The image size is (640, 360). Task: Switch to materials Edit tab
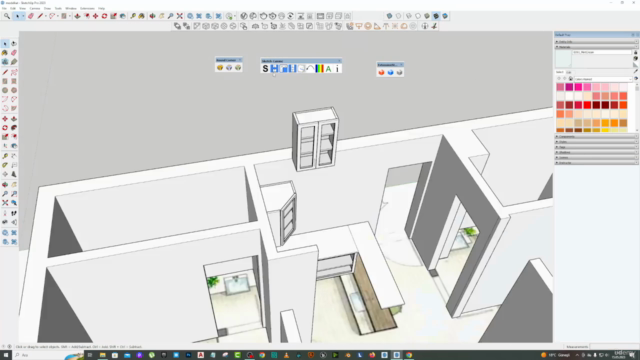(569, 72)
